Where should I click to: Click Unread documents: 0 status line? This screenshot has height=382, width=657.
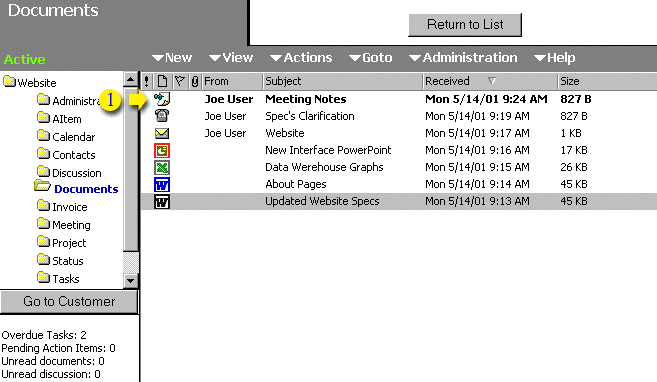pos(53,361)
